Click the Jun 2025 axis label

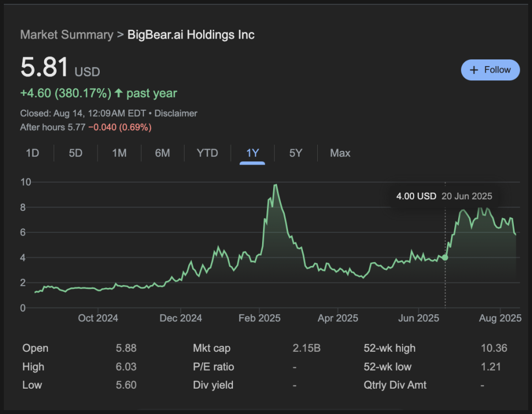click(x=419, y=318)
